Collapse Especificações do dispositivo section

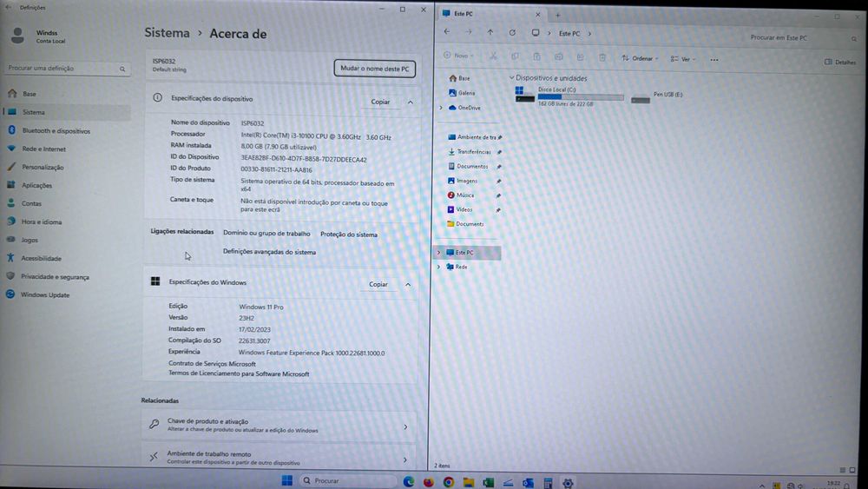(x=411, y=102)
